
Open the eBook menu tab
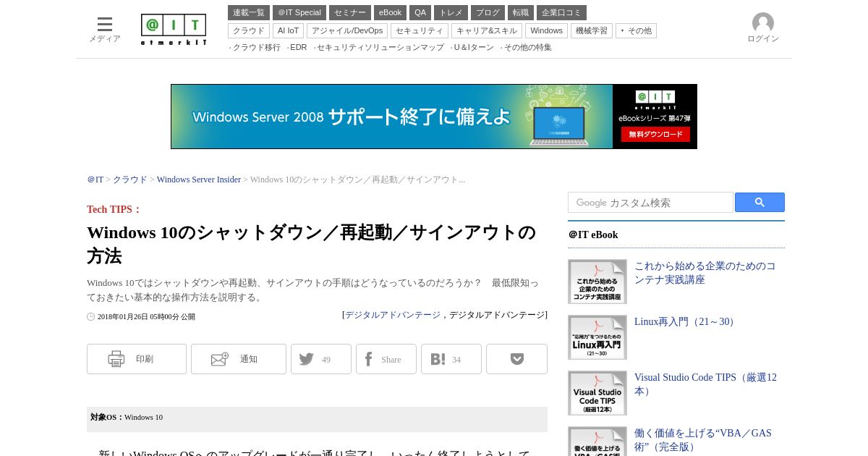[x=390, y=12]
